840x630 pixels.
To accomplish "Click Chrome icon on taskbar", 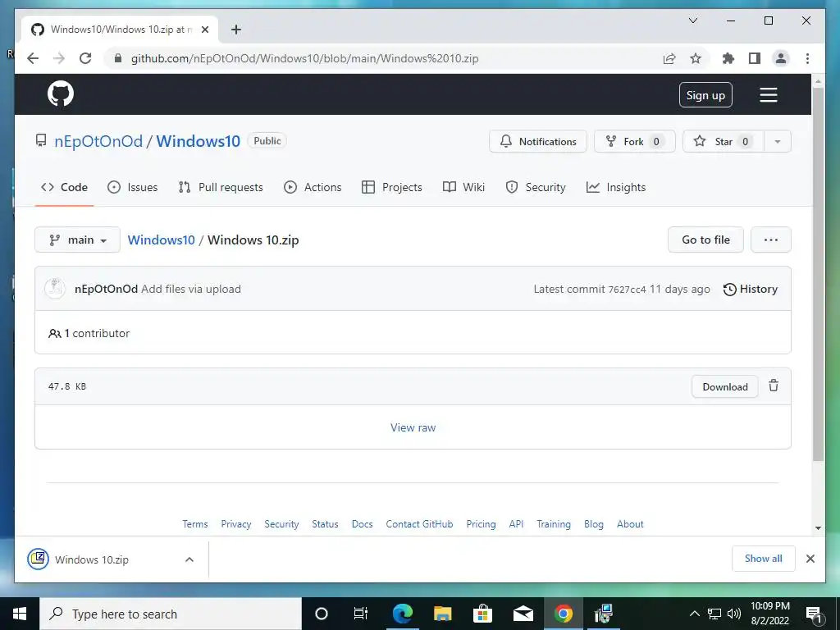I will click(x=563, y=614).
